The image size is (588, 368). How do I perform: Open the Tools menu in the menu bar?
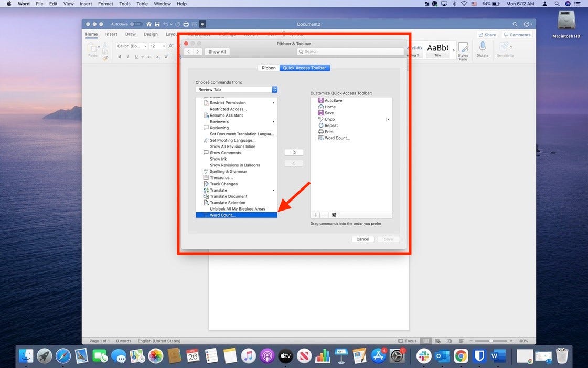click(x=124, y=4)
